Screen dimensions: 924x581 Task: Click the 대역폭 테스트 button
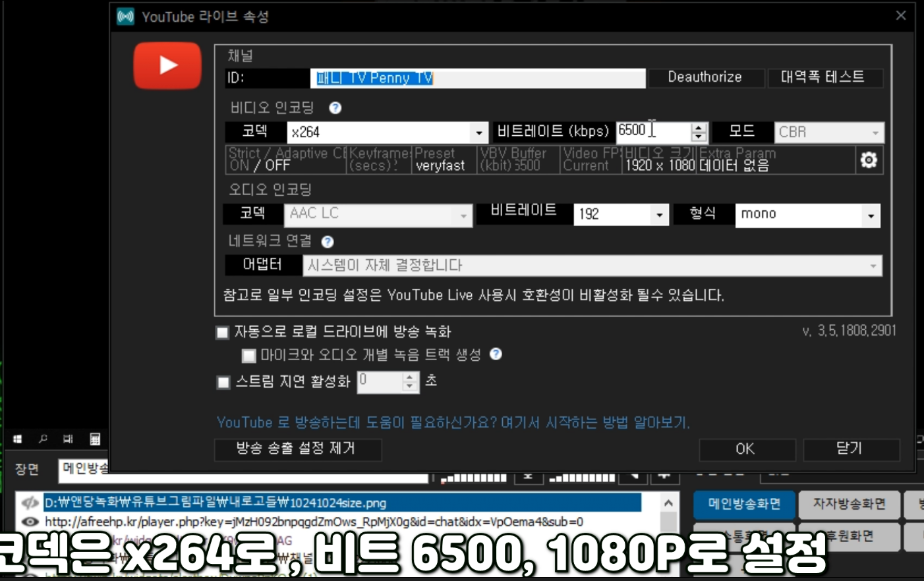824,77
